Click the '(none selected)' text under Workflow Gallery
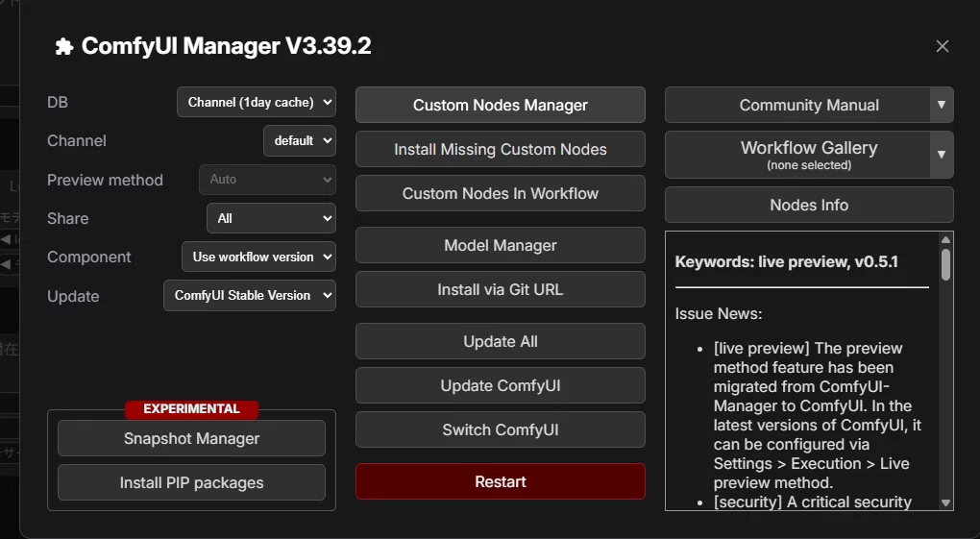The height and width of the screenshot is (539, 980). click(809, 165)
